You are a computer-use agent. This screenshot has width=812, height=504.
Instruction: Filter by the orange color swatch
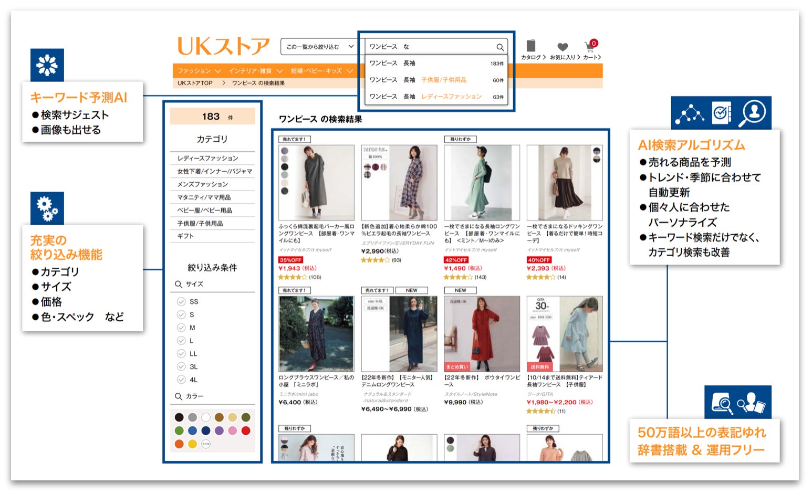[179, 444]
